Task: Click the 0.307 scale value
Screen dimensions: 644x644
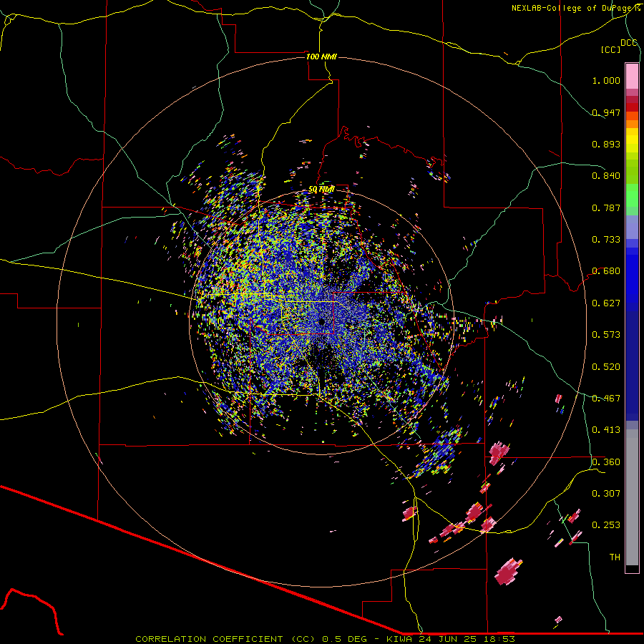Action: pos(606,494)
